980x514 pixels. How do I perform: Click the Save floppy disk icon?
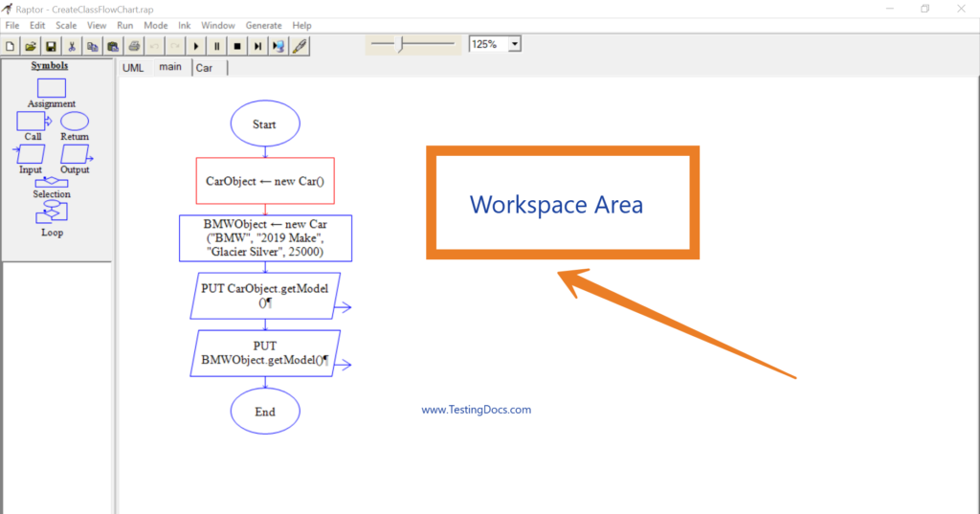coord(51,45)
